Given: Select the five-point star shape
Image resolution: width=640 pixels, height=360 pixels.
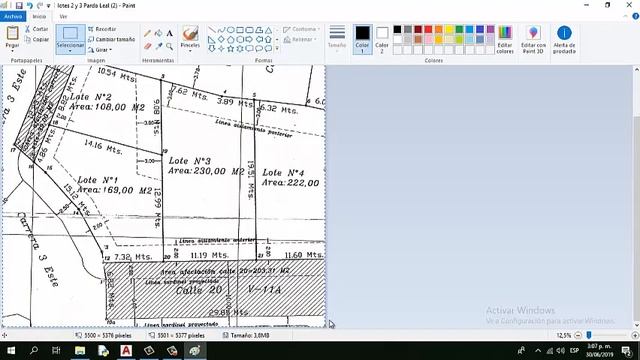Looking at the screenshot, I should (x=231, y=49).
